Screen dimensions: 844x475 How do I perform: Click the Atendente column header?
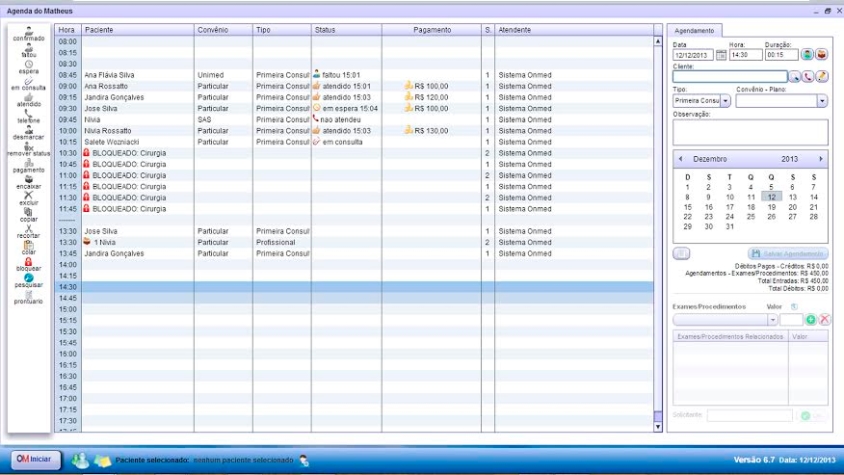click(x=574, y=30)
